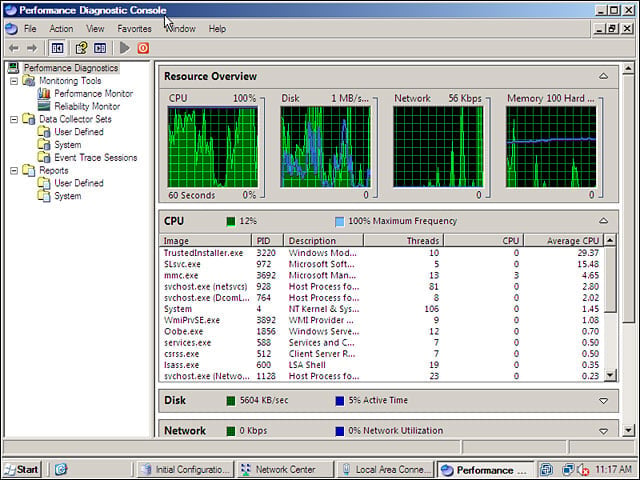Open the Start menu
The image size is (640, 480).
point(22,469)
